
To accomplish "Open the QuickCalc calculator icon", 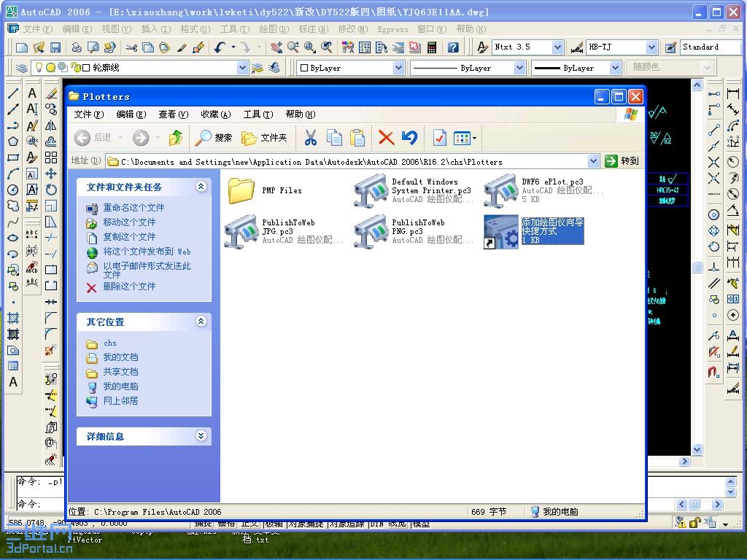I will (x=432, y=47).
